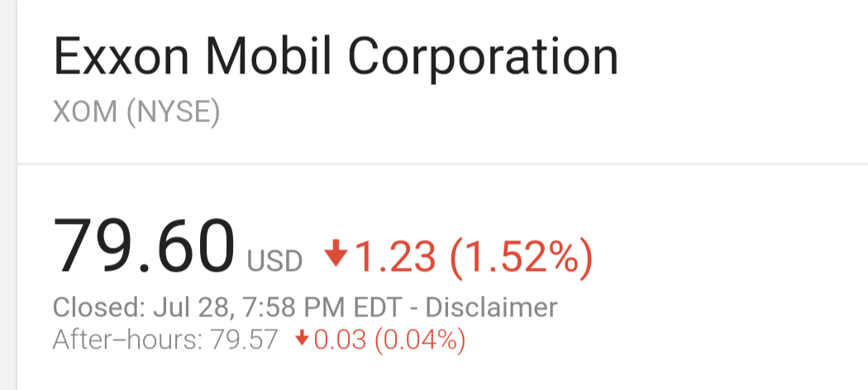The image size is (868, 390).
Task: Click the 1.23 price change value
Action: coord(396,257)
